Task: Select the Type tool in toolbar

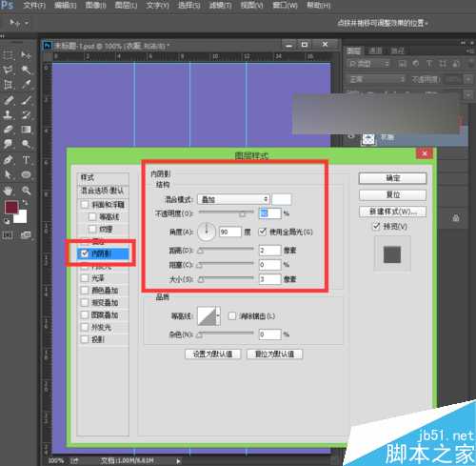Action: point(26,160)
